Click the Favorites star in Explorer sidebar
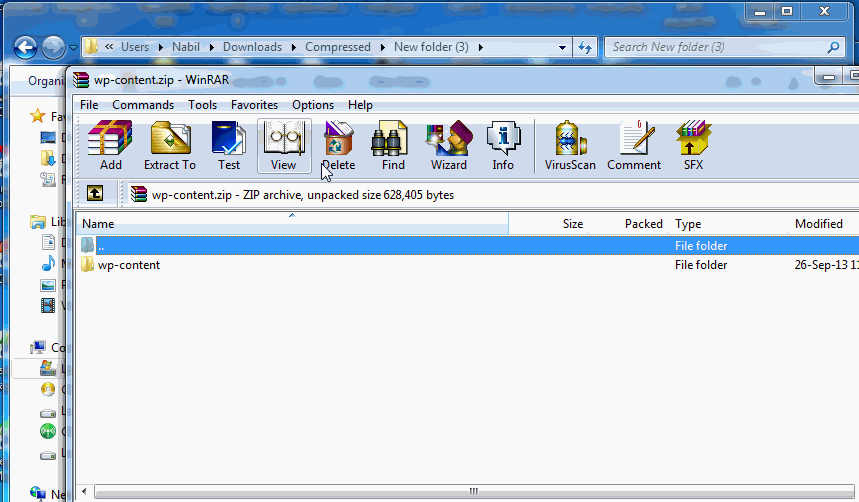859x502 pixels. click(37, 116)
